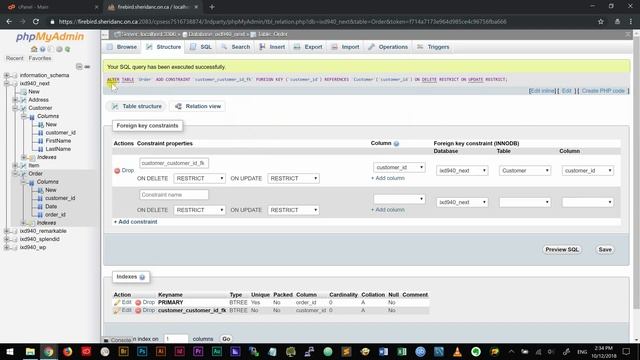The height and width of the screenshot is (360, 640).
Task: Click the Create PHP code link
Action: coord(603,91)
